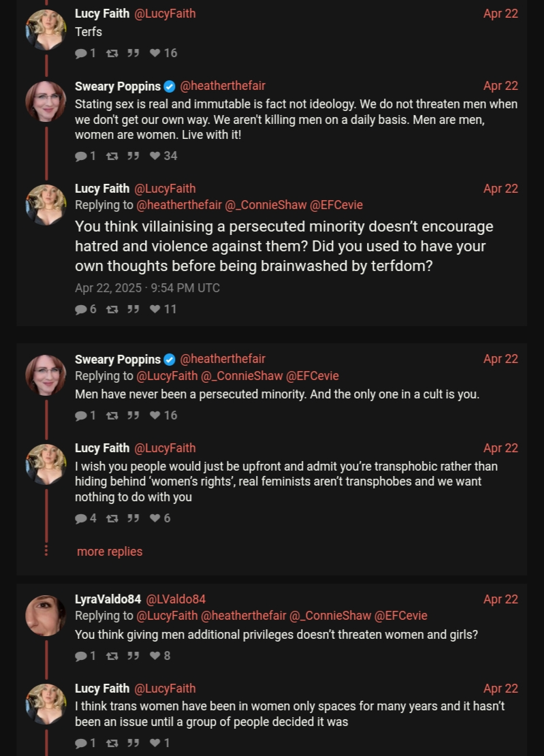
Task: Click quote icon on "Stating sex is real" tweet
Action: coord(133,156)
